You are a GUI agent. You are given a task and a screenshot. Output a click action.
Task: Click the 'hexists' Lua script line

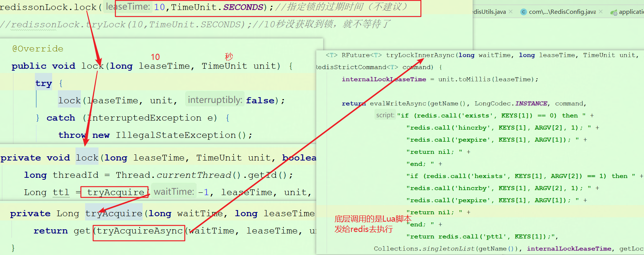[x=520, y=176]
